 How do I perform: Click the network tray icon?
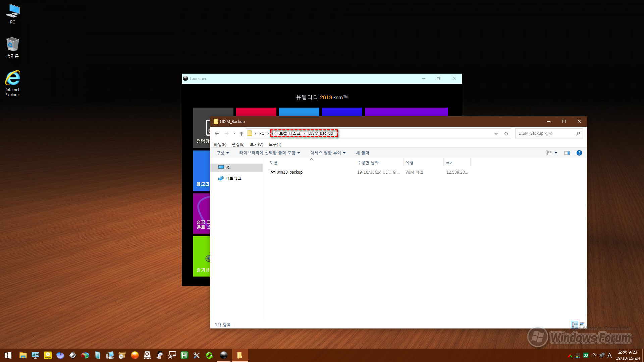(x=602, y=355)
